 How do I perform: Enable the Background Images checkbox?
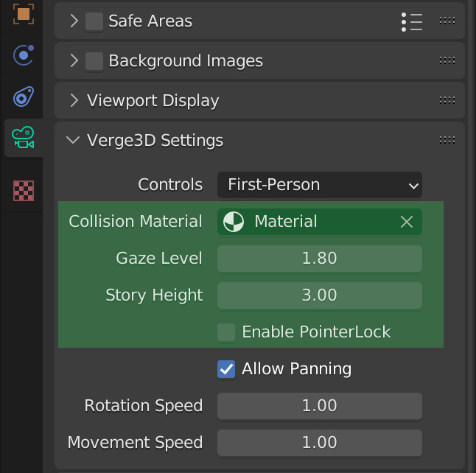point(94,61)
